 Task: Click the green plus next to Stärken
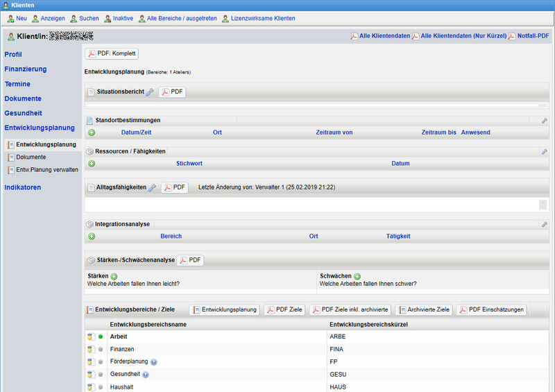pyautogui.click(x=114, y=276)
